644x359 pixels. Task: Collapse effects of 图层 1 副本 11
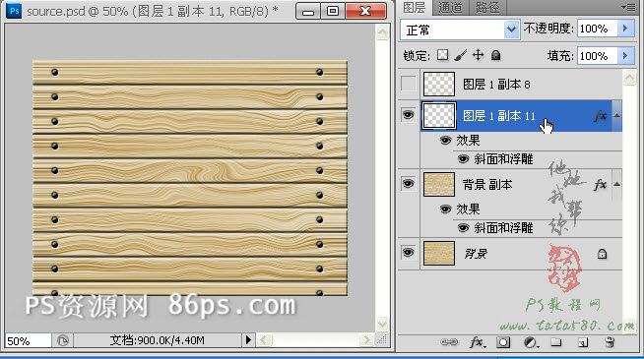coord(616,116)
